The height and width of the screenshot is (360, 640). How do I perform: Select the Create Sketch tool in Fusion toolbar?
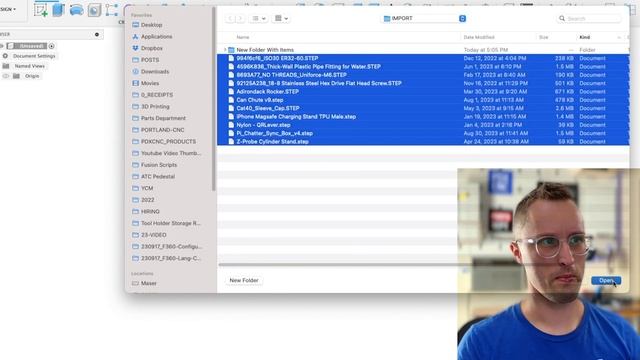pos(40,10)
